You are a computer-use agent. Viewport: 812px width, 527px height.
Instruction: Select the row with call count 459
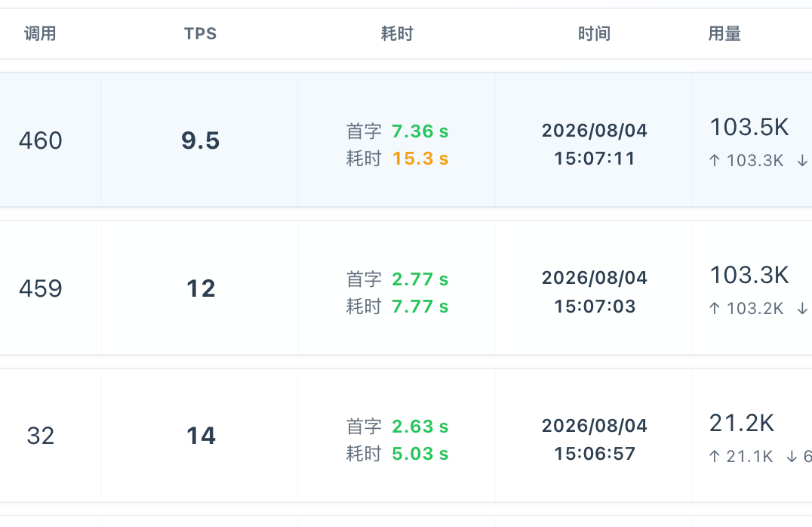click(x=406, y=288)
